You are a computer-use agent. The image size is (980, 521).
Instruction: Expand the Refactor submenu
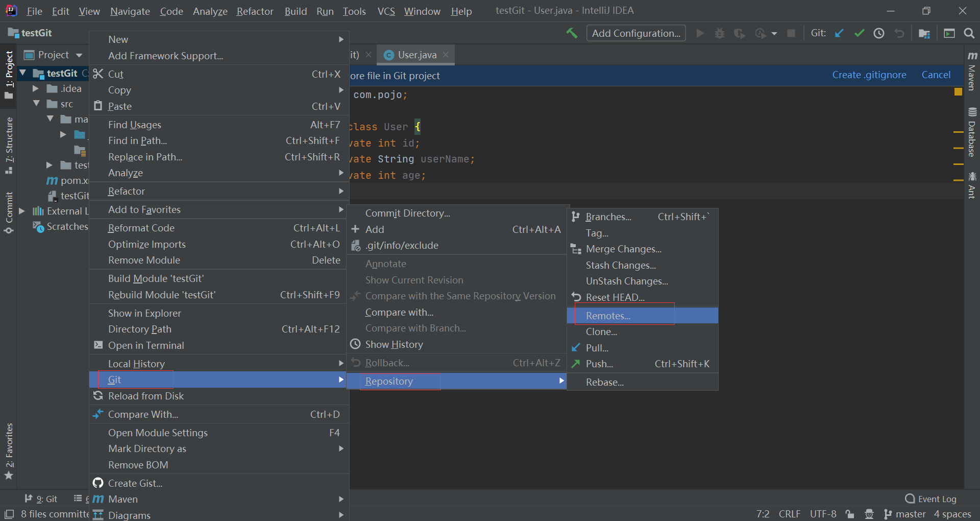[219, 191]
